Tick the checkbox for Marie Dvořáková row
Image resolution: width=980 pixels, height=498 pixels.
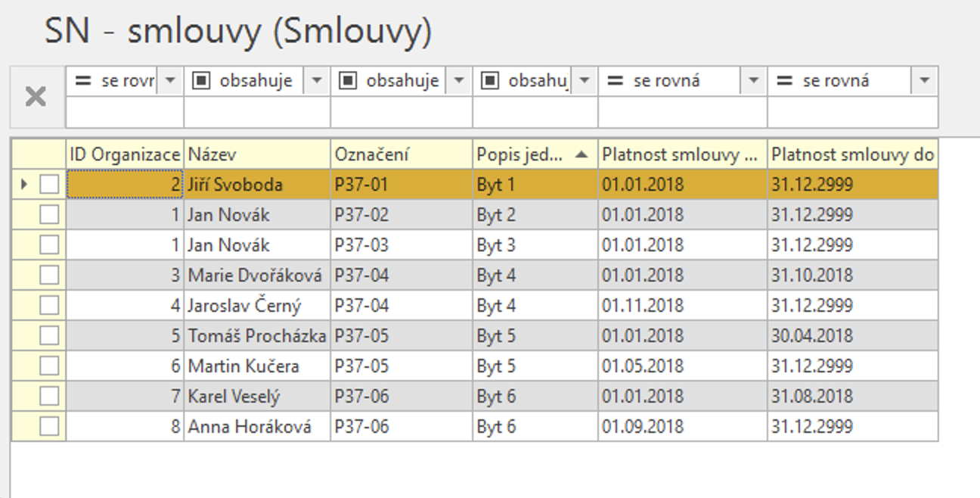(x=49, y=275)
